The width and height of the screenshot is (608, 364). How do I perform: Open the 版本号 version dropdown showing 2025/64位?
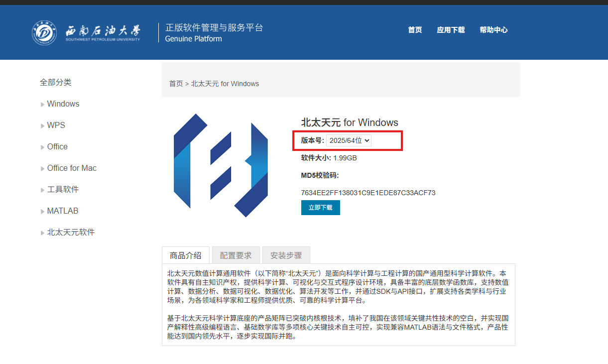[349, 140]
